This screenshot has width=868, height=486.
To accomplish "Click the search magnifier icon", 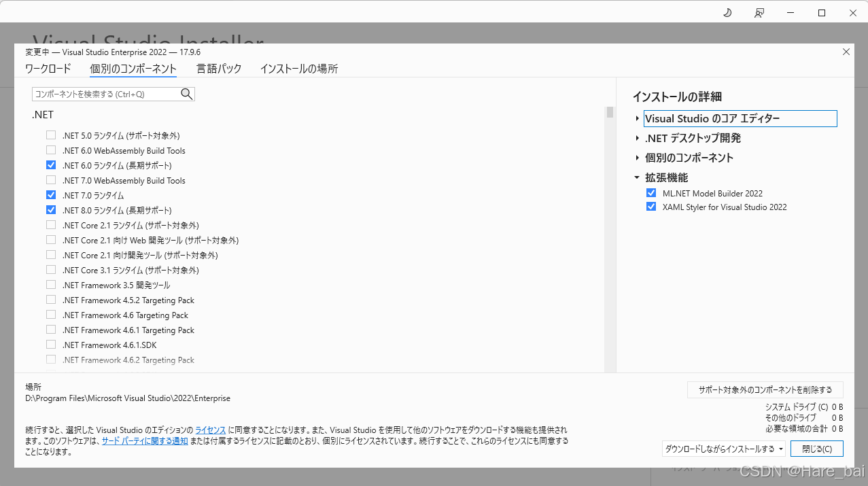I will 187,94.
